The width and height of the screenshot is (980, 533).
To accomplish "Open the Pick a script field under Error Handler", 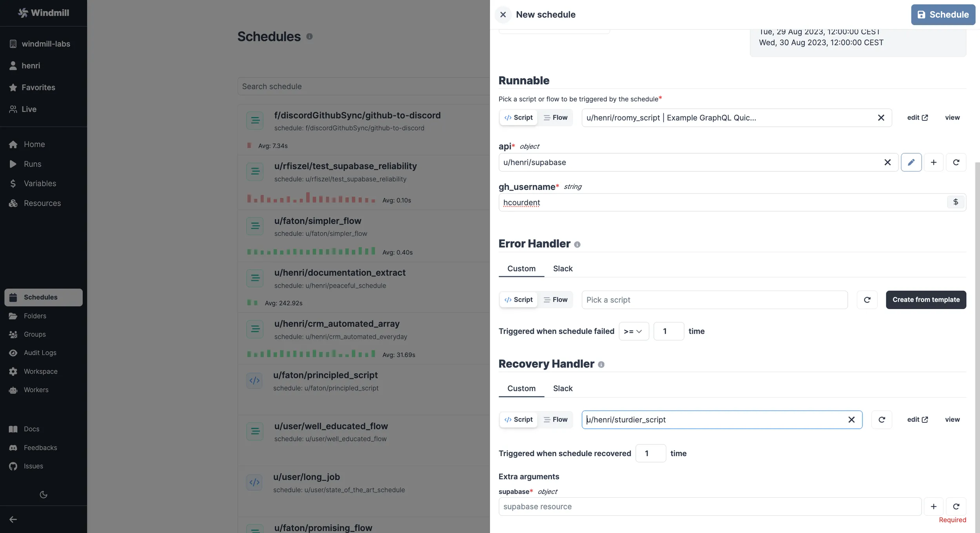I will (714, 300).
